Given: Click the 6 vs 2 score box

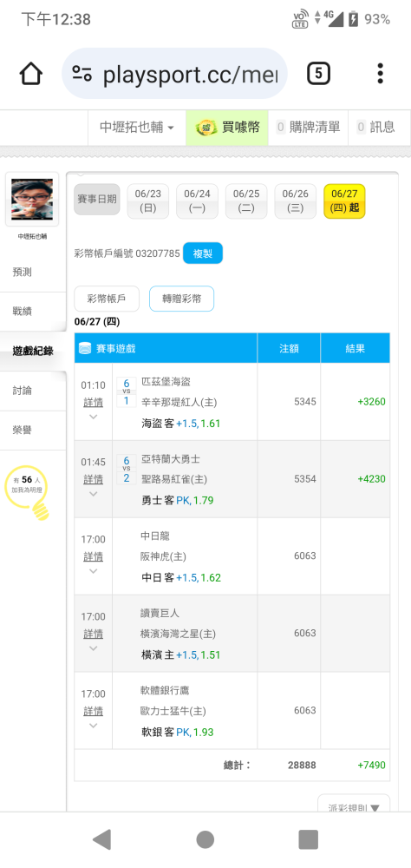Looking at the screenshot, I should click(126, 469).
